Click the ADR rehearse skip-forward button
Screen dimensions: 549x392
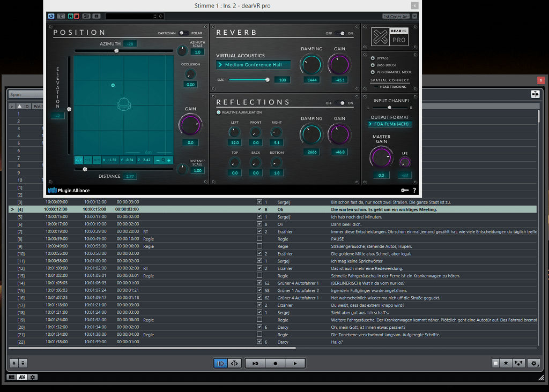click(255, 363)
